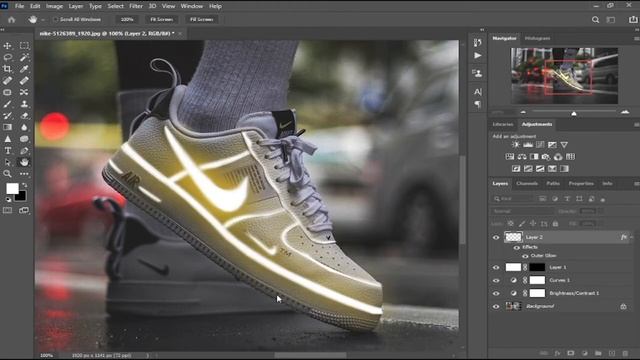The width and height of the screenshot is (640, 360).
Task: Click the foreground white color swatch
Action: (x=12, y=188)
